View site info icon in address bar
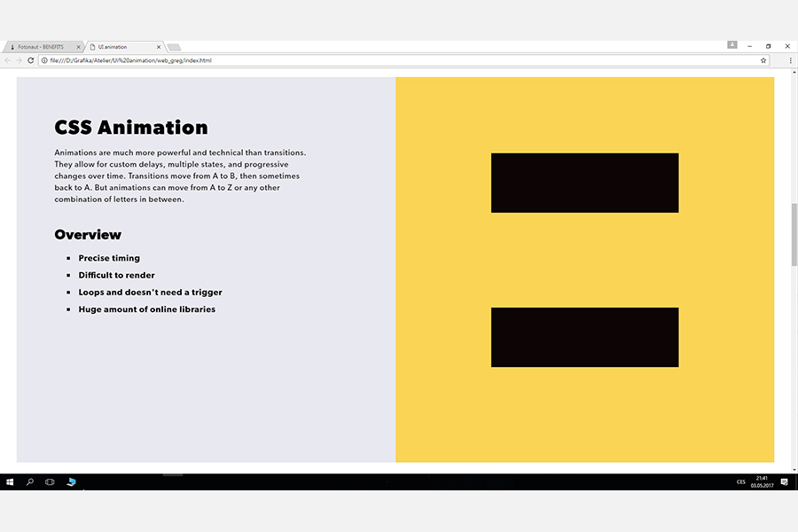 click(x=44, y=60)
